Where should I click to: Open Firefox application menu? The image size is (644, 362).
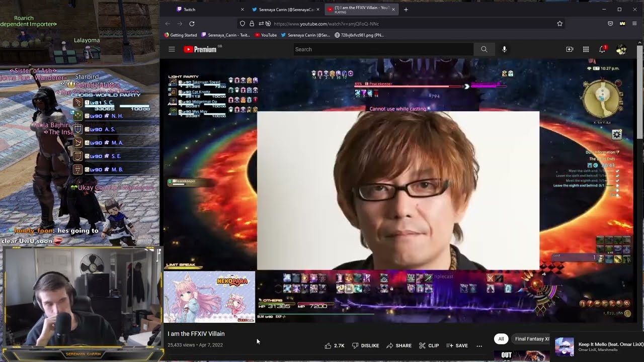coord(634,24)
